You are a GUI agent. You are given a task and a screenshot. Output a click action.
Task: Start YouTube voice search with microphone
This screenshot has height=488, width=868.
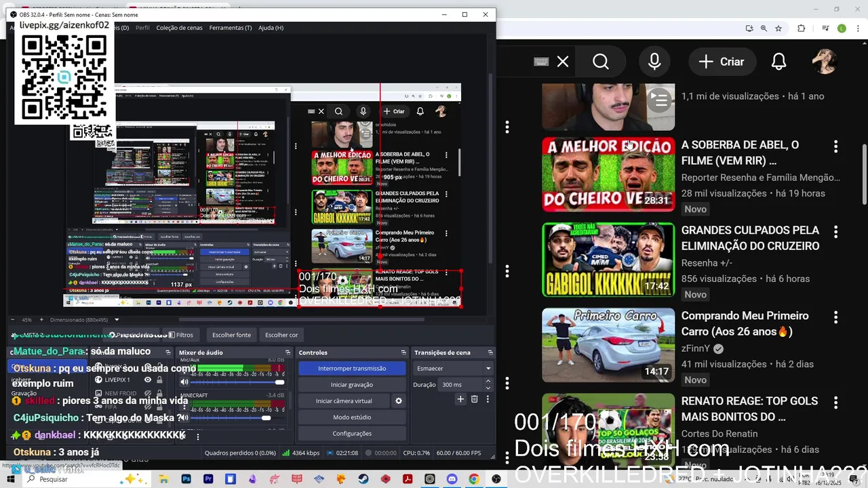pyautogui.click(x=654, y=62)
